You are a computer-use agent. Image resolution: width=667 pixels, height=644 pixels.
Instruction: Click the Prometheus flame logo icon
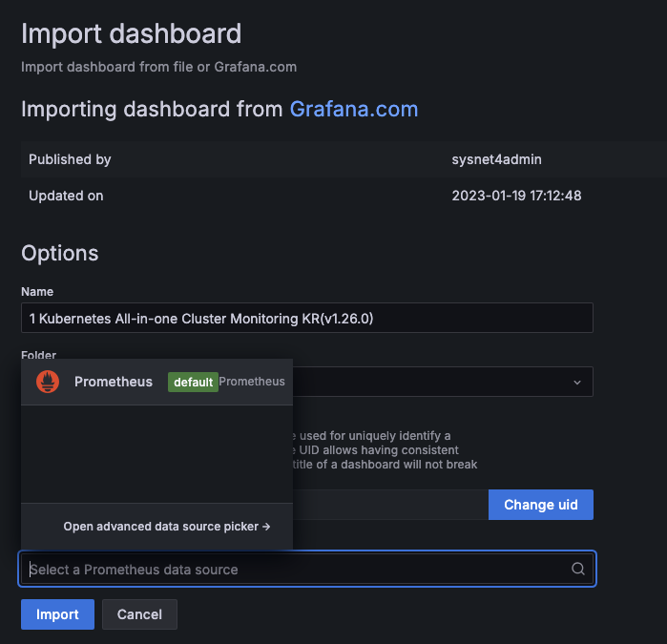(x=48, y=382)
